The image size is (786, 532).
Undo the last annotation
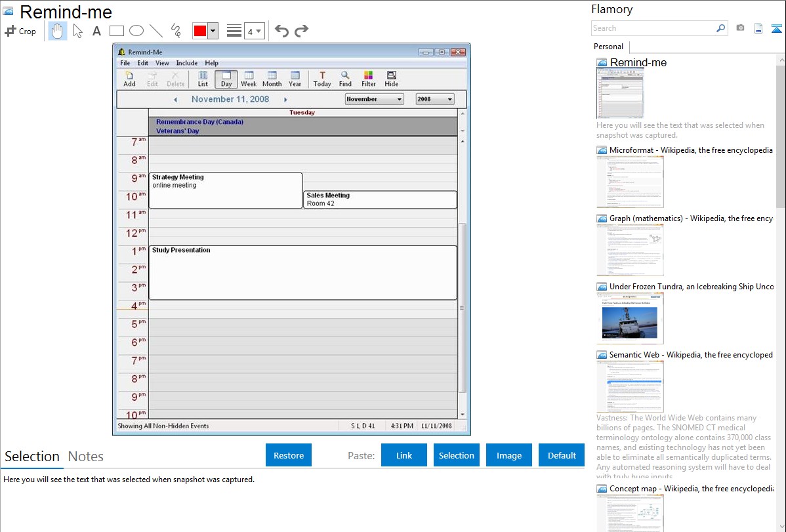281,31
